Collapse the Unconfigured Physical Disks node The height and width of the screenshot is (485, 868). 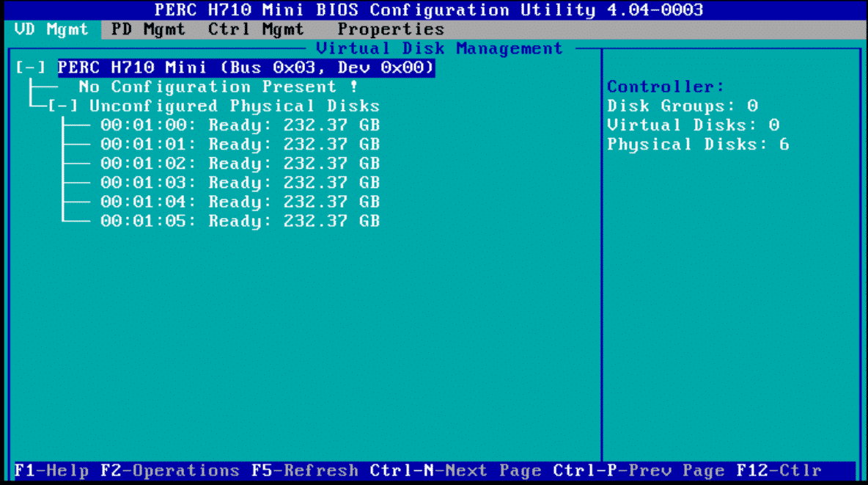[x=63, y=106]
